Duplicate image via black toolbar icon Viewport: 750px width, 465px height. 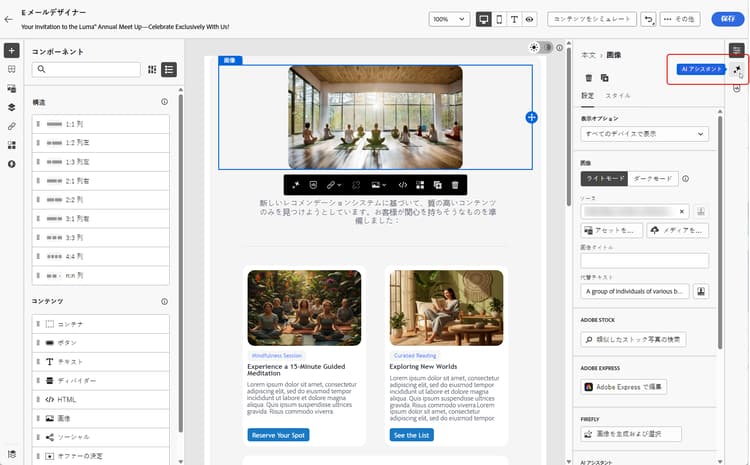coord(437,185)
